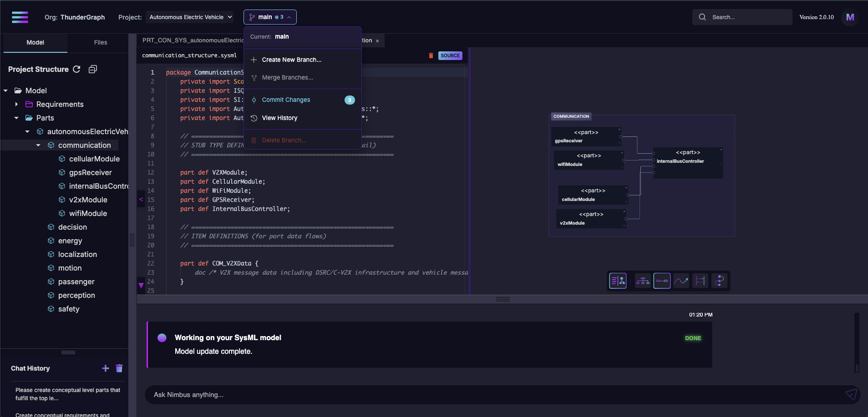The height and width of the screenshot is (417, 868).
Task: Select Commit Changes menu entry
Action: click(303, 100)
